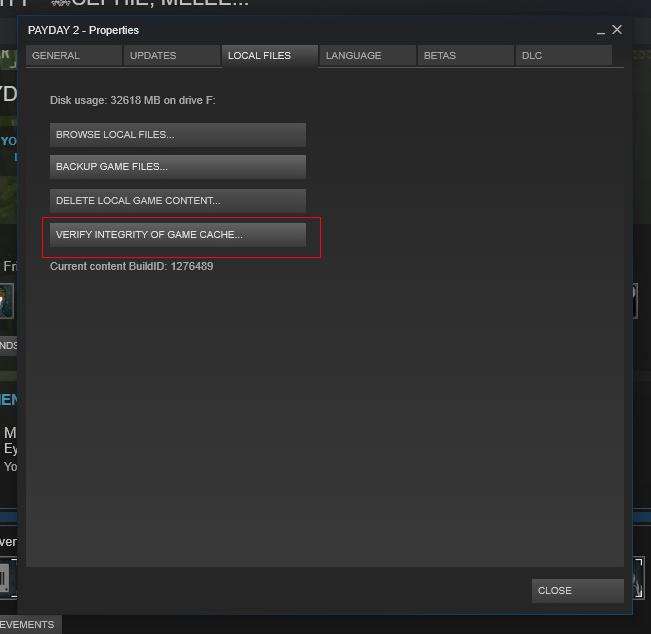
Task: Open the DLC tab
Action: pos(564,56)
